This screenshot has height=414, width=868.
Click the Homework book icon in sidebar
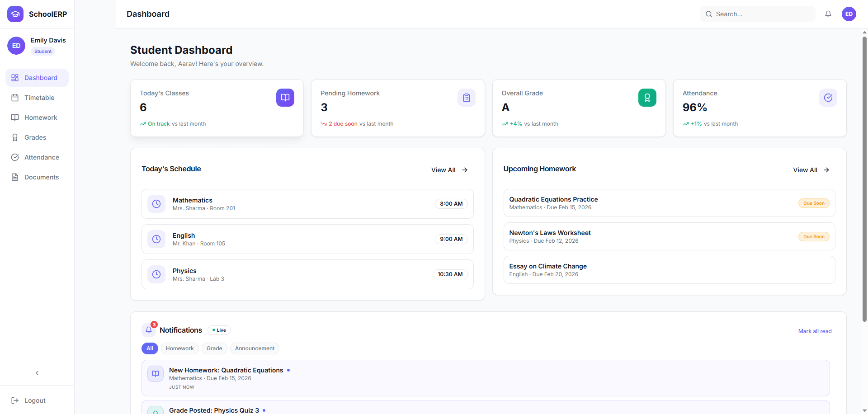[15, 118]
